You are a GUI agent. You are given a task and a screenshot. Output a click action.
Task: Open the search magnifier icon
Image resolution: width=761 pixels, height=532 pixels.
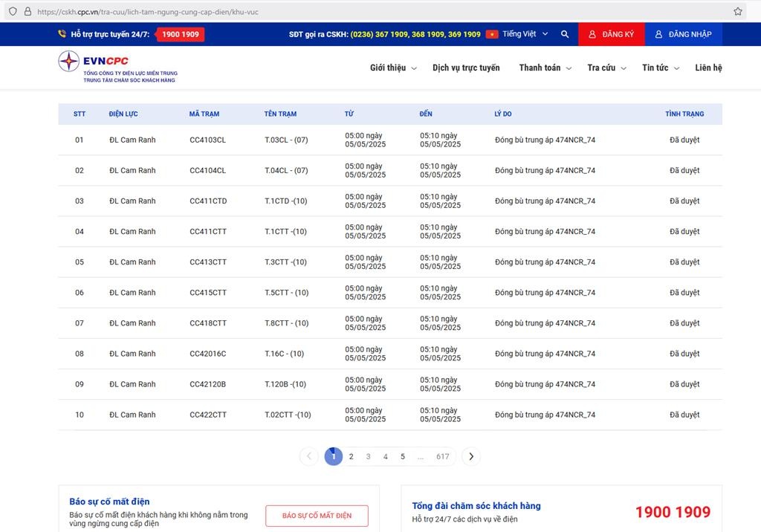[x=565, y=34]
